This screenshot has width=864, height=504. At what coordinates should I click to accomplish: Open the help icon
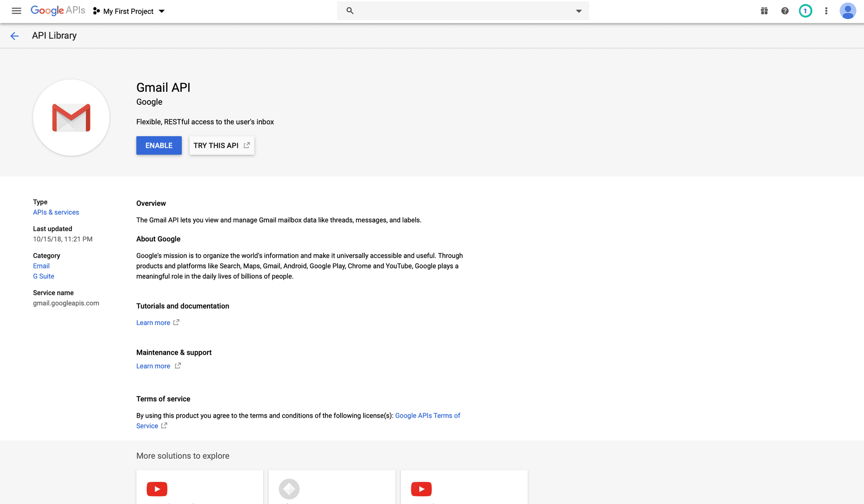(x=785, y=11)
